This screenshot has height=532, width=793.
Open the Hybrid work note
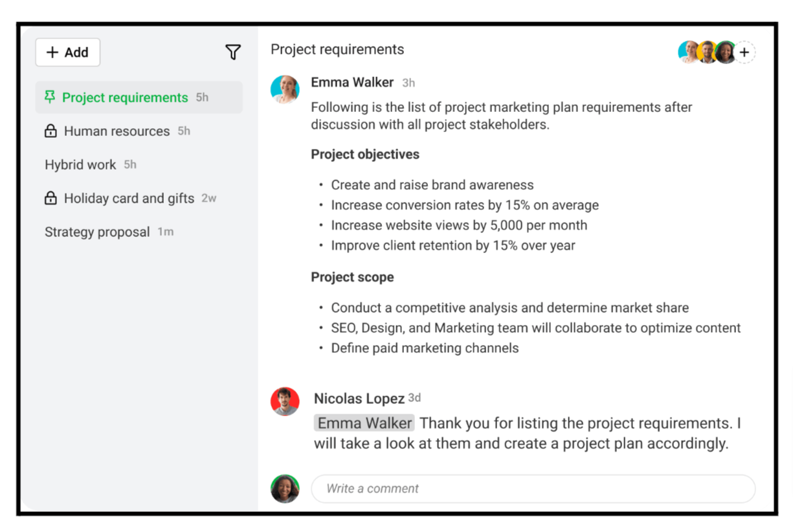tap(80, 165)
